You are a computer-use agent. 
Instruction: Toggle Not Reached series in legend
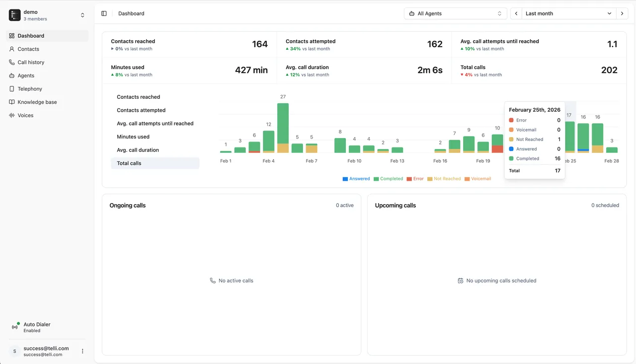click(x=444, y=179)
